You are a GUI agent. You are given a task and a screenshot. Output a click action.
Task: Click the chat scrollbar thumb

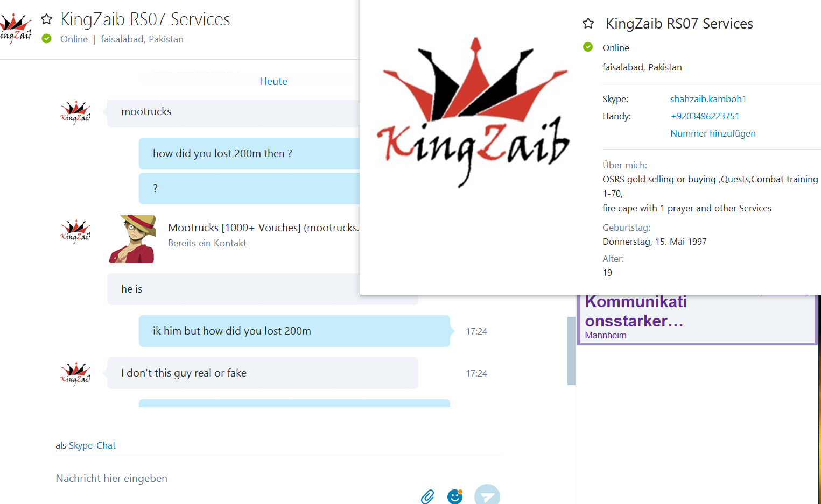click(571, 351)
